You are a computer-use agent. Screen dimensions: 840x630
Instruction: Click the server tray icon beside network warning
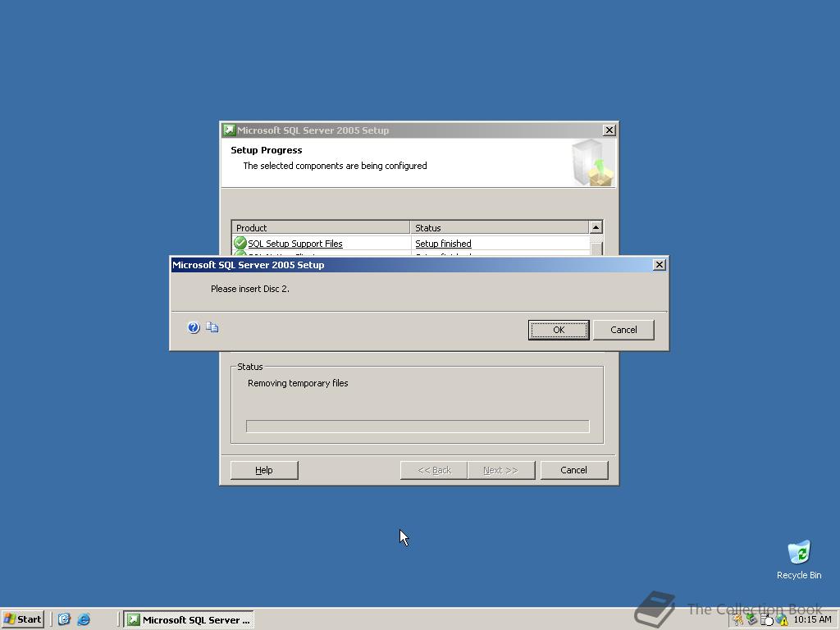tap(767, 620)
